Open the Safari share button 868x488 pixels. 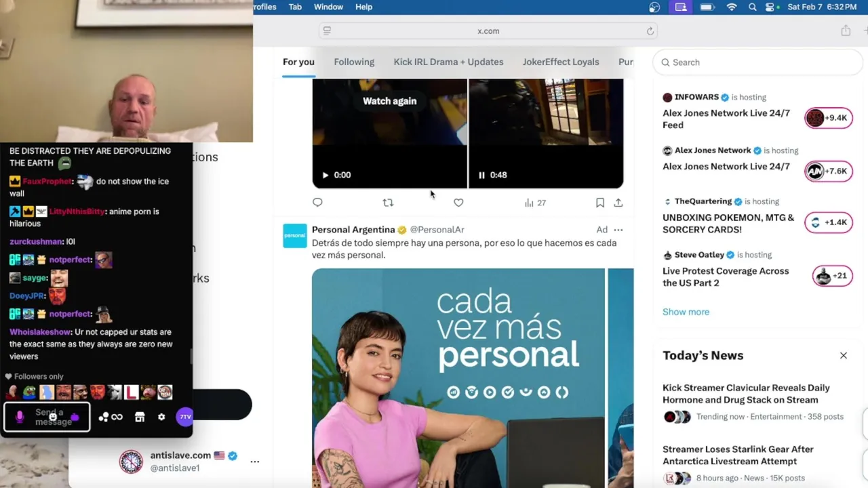[x=846, y=30]
